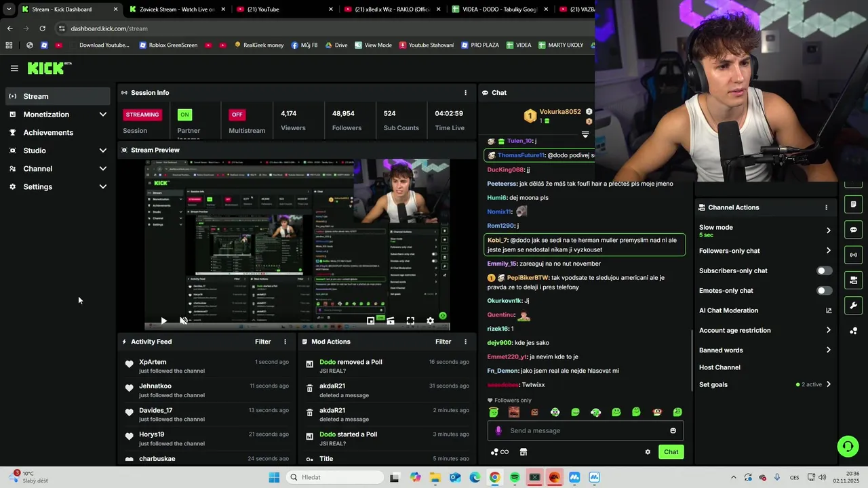Reload the browser page

click(x=42, y=28)
